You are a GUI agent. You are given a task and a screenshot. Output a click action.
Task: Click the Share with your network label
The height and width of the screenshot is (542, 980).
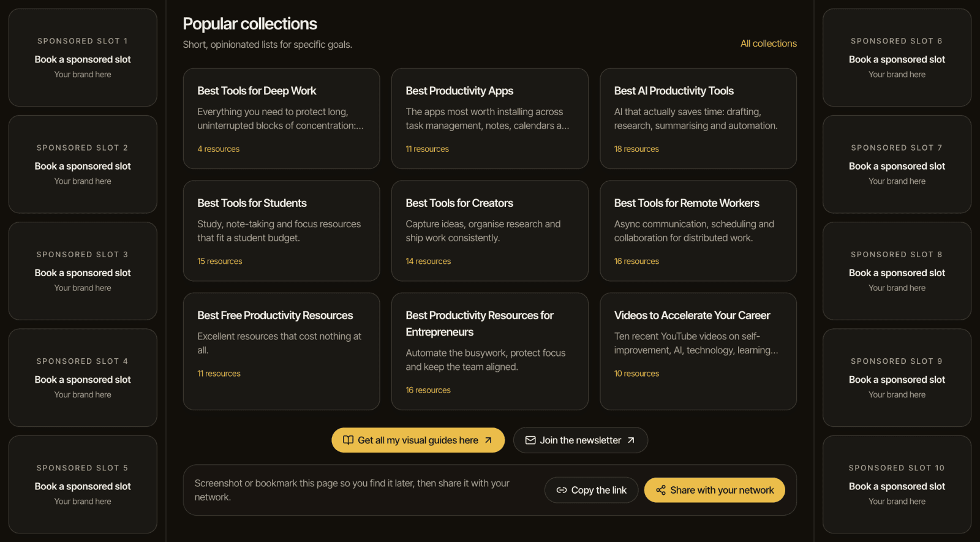pyautogui.click(x=722, y=490)
